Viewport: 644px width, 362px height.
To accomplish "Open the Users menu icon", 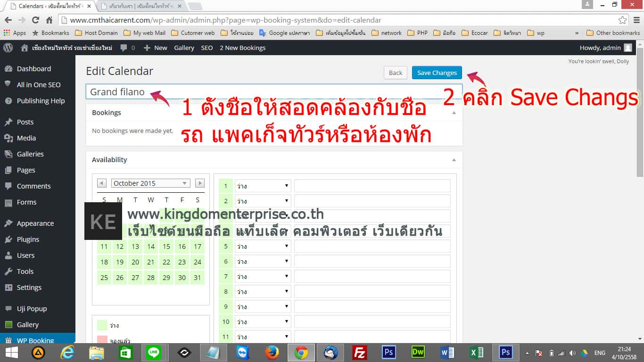I will [x=8, y=255].
